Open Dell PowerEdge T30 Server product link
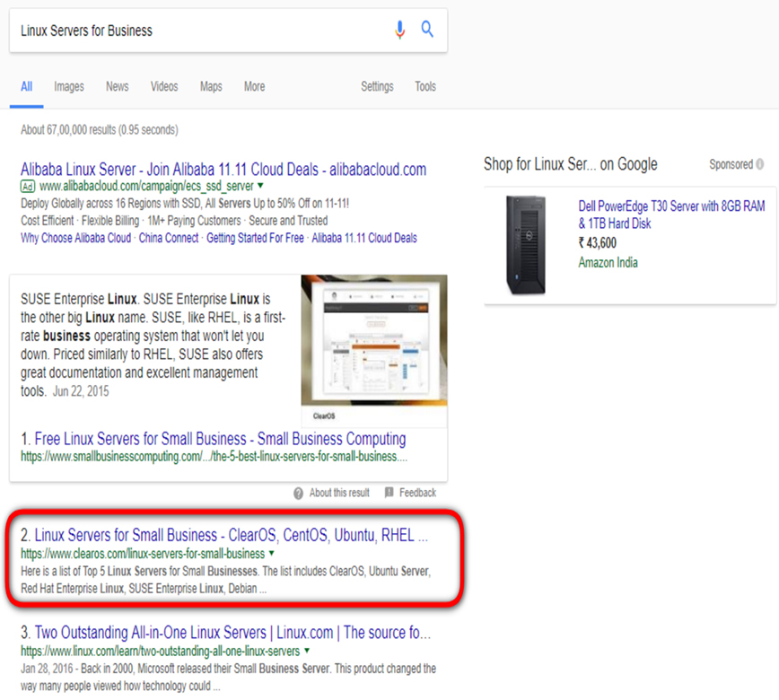Viewport: 779px width, 700px height. (671, 214)
